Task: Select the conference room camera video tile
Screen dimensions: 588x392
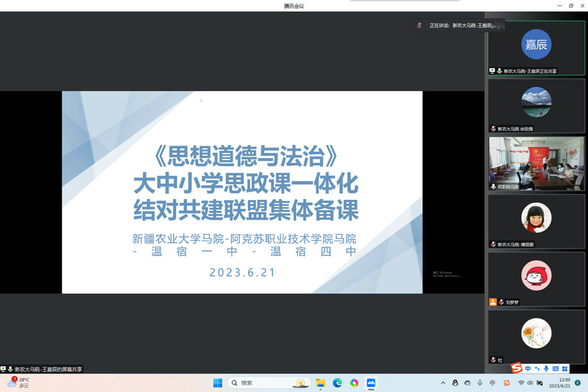Action: 536,162
